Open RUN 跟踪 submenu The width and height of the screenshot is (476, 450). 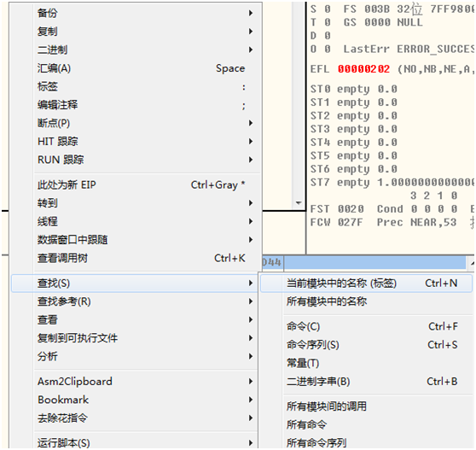click(x=135, y=160)
